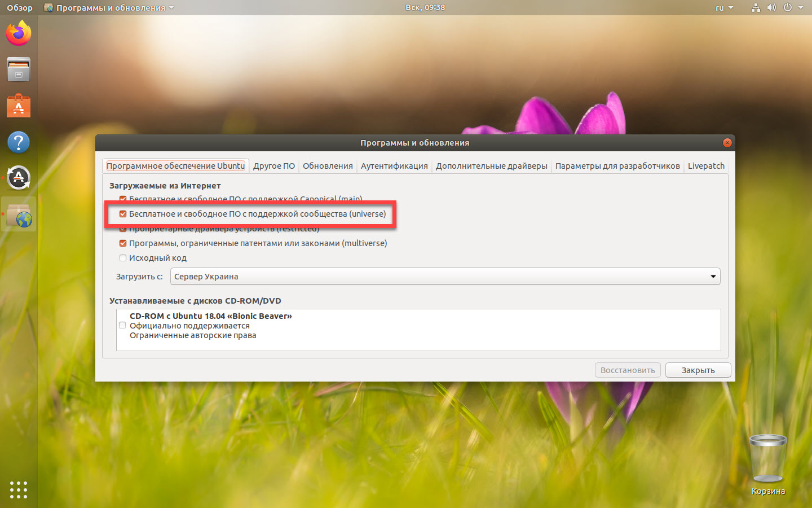Viewport: 812px width, 508px height.
Task: Open Ubuntu Software center icon
Action: click(x=19, y=106)
